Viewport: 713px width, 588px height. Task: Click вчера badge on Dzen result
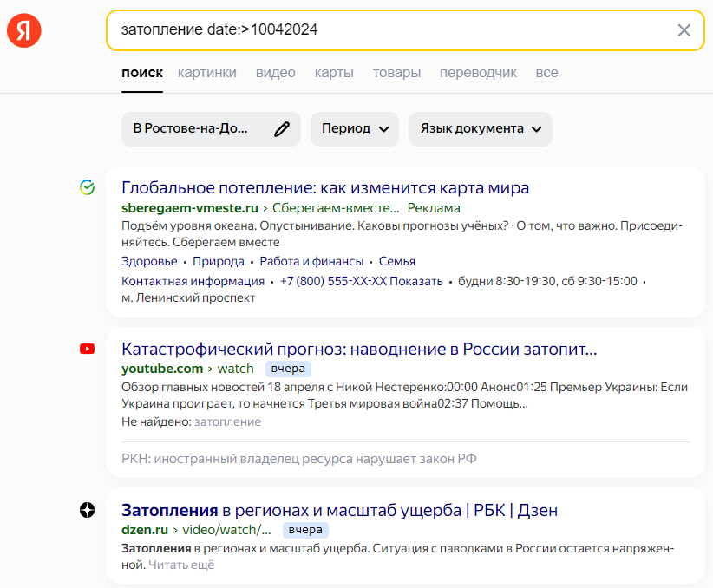[305, 530]
